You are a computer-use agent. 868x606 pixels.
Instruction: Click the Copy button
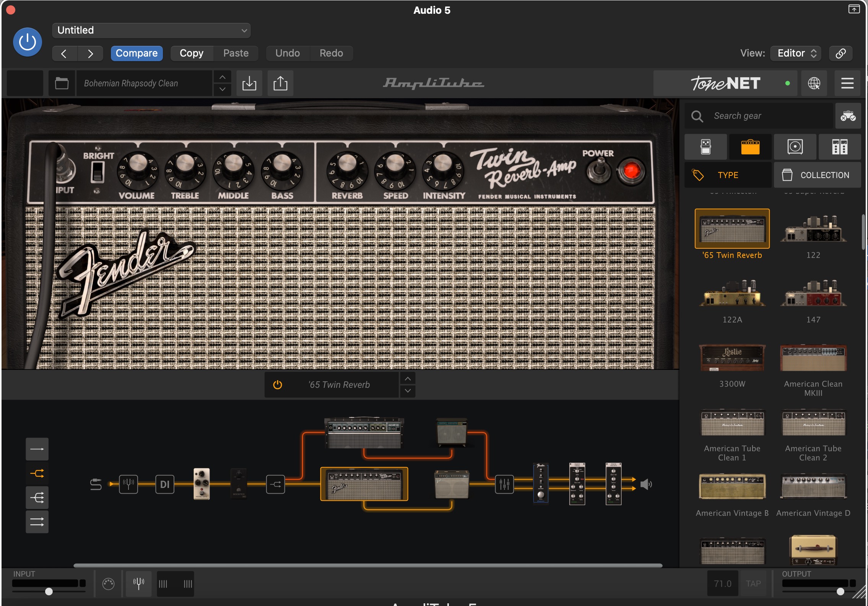(192, 53)
